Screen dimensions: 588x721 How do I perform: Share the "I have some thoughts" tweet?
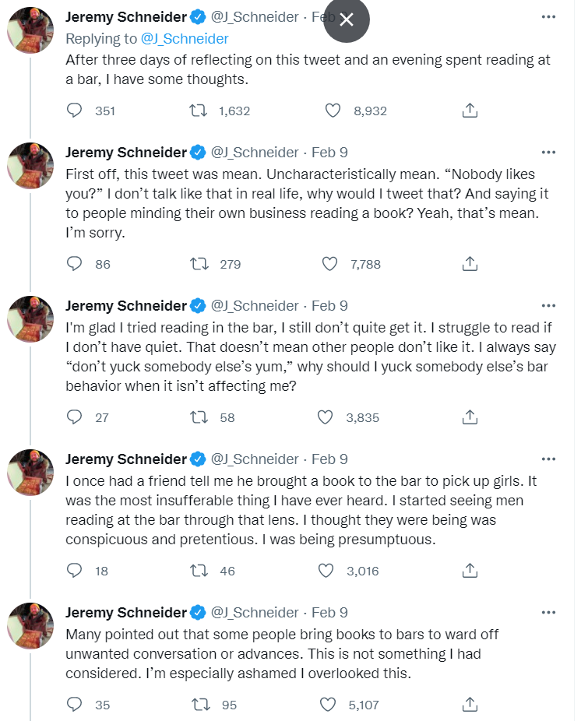pos(470,111)
